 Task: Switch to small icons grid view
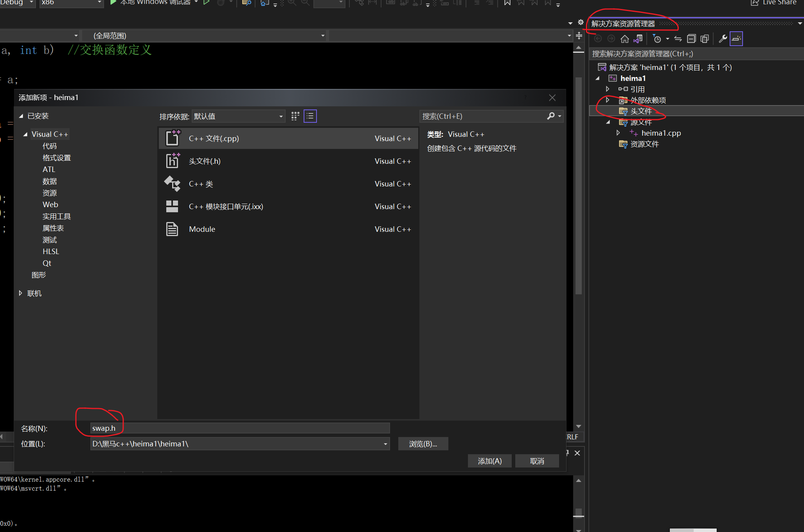coord(295,116)
